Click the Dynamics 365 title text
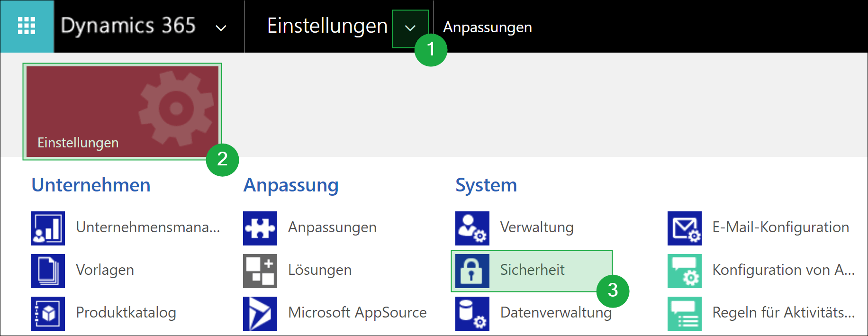The height and width of the screenshot is (336, 868). [x=128, y=26]
